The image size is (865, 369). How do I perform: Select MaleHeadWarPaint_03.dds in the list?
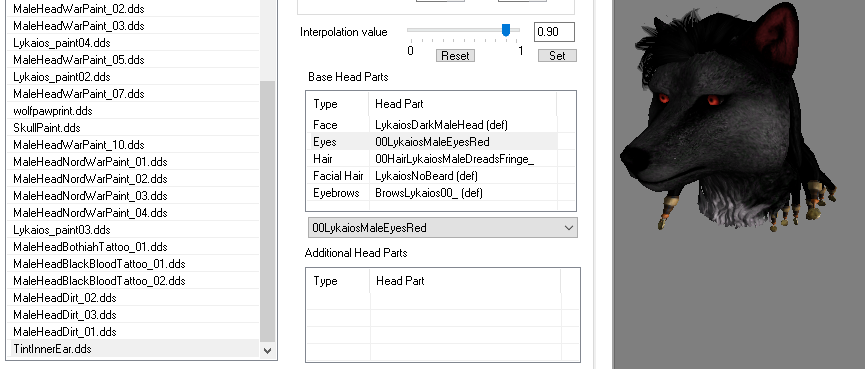coord(135,26)
